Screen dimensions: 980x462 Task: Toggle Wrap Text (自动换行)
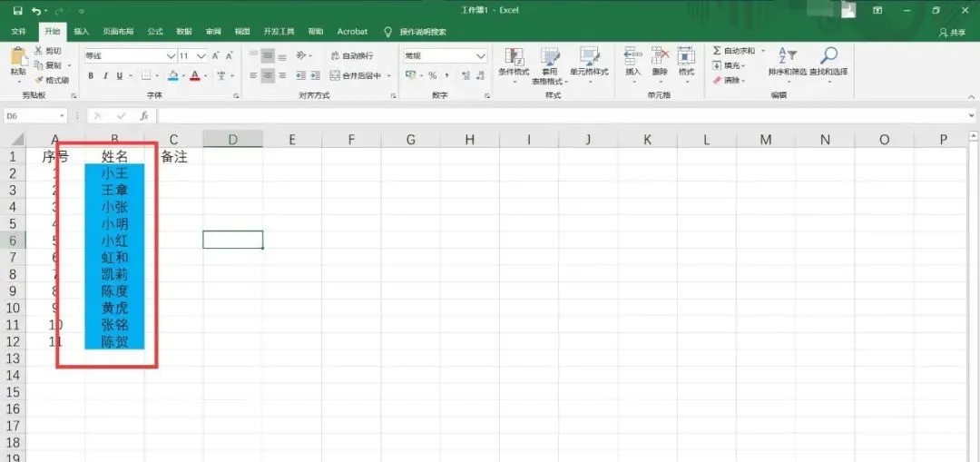[352, 56]
